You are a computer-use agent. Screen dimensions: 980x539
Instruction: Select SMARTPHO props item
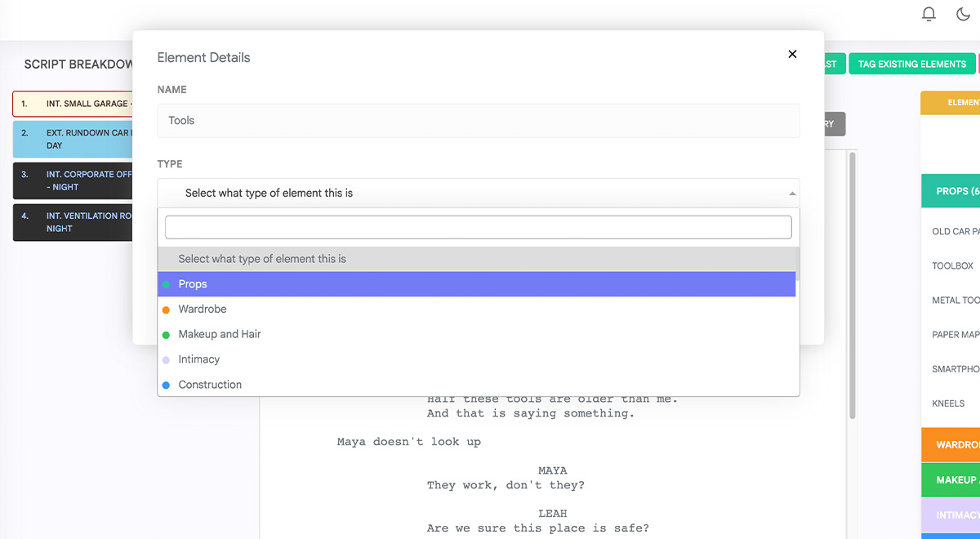[955, 369]
